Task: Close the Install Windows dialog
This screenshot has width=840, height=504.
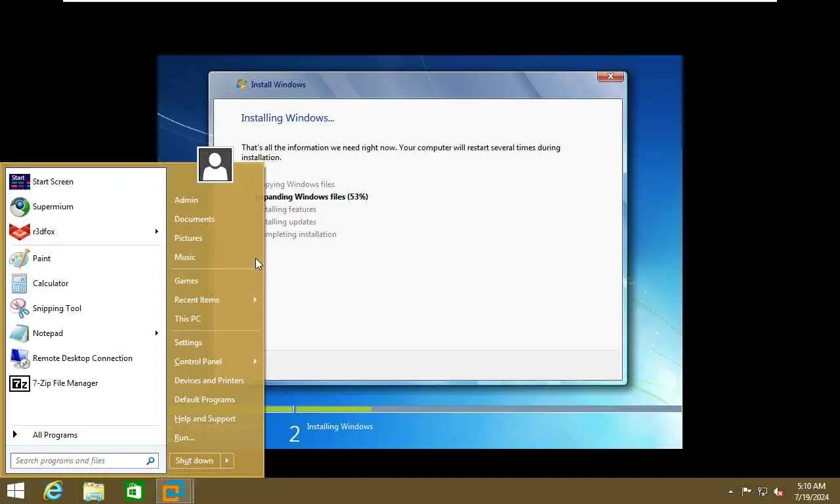Action: point(610,77)
